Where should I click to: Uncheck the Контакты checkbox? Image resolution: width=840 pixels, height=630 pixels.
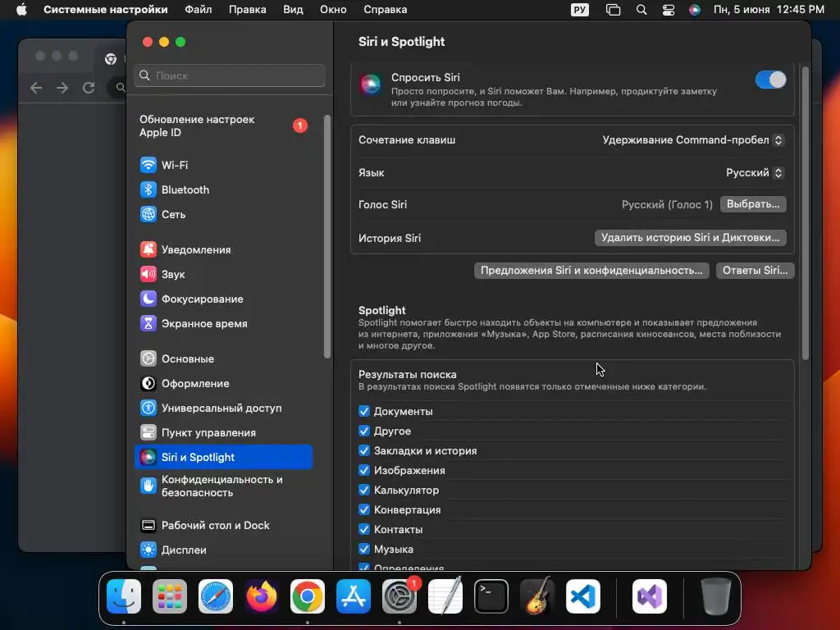tap(364, 529)
